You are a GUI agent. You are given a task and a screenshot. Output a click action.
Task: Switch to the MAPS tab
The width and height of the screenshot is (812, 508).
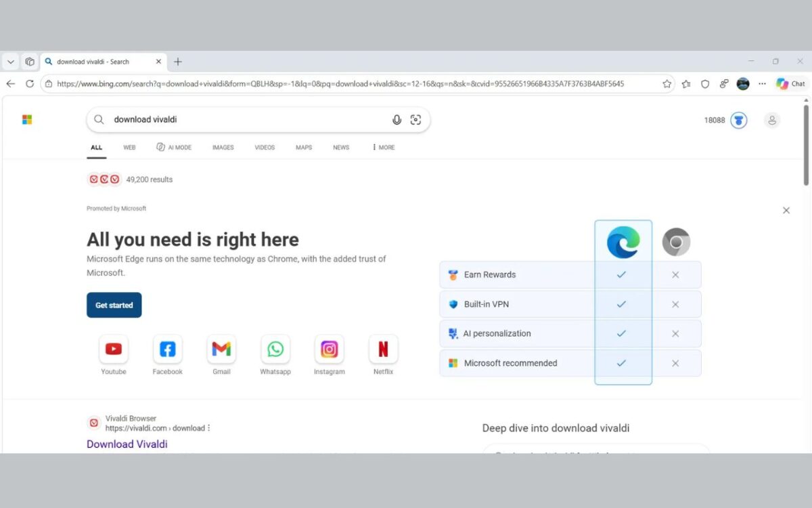pyautogui.click(x=304, y=148)
